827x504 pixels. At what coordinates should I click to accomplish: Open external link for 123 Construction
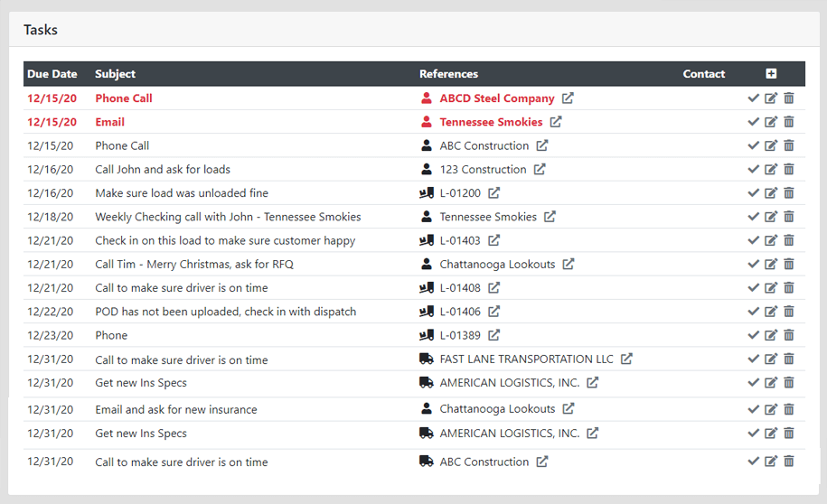tap(540, 169)
